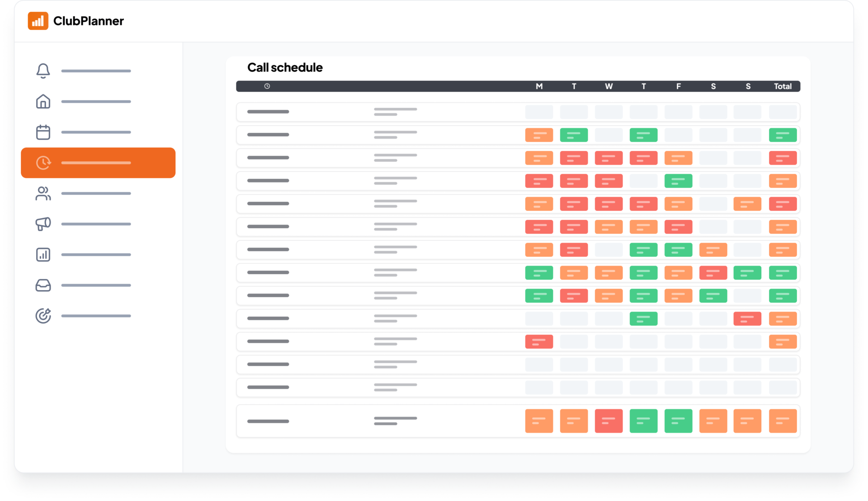Viewport: 868px width, 501px height.
Task: Open the bar chart reports icon
Action: click(x=43, y=255)
